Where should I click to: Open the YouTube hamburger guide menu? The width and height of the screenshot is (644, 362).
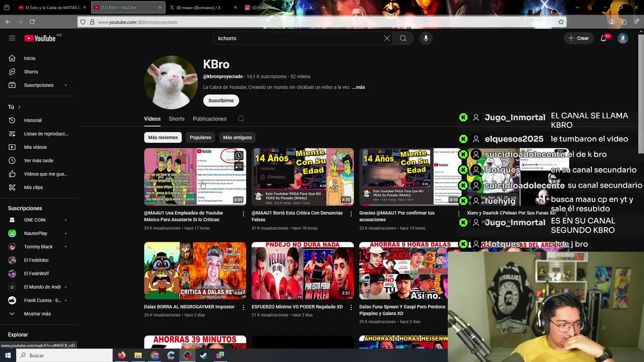click(x=12, y=38)
